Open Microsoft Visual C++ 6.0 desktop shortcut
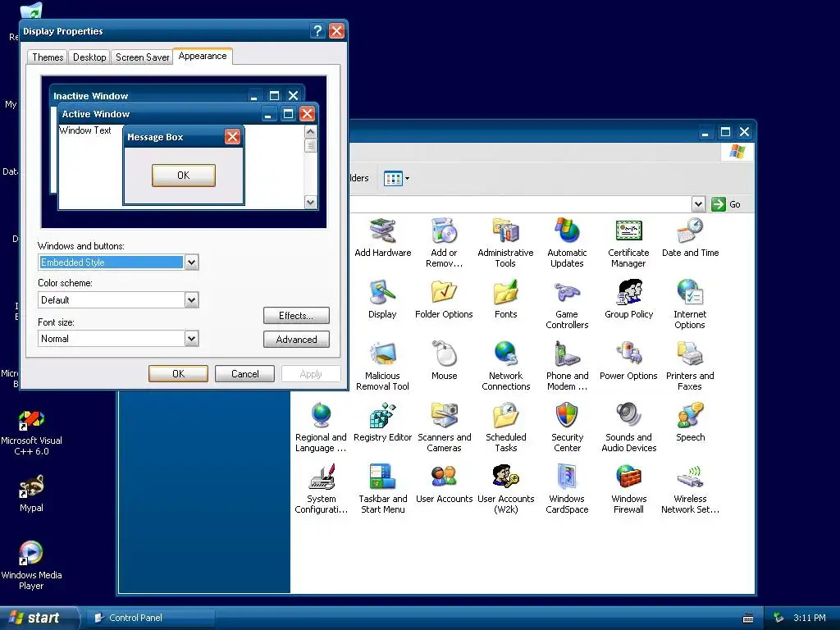 (x=32, y=433)
